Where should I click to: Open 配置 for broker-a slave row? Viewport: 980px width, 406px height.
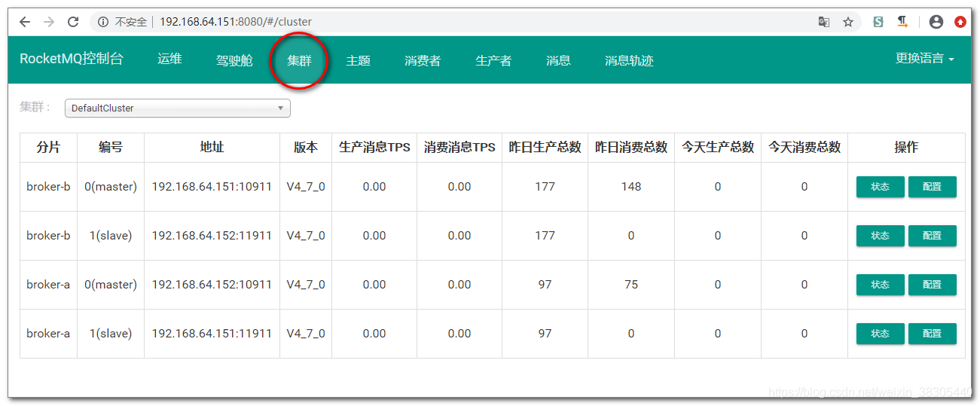(x=933, y=334)
